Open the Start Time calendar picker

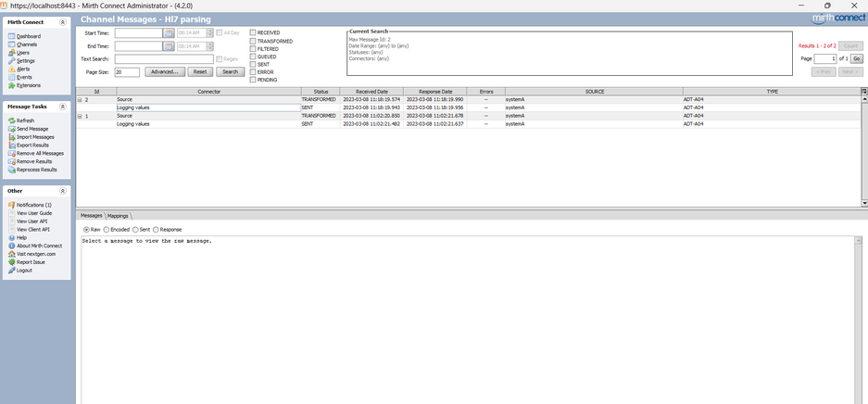point(169,33)
